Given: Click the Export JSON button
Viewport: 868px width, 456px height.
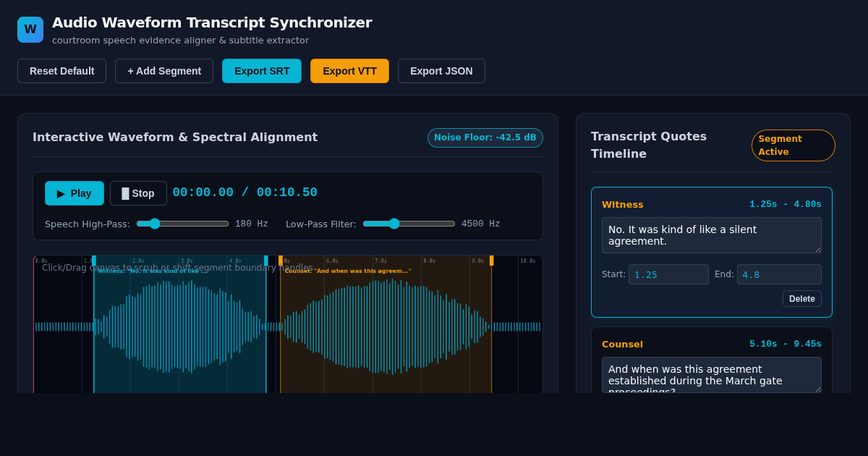Looking at the screenshot, I should pyautogui.click(x=441, y=71).
